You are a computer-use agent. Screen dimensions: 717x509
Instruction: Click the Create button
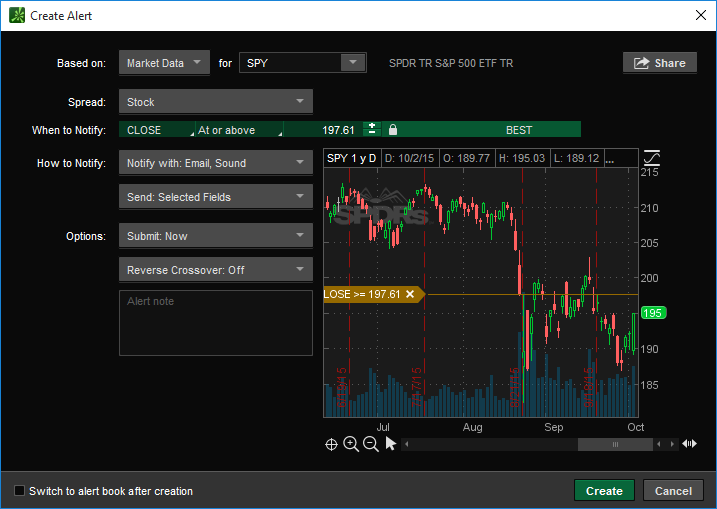(604, 491)
